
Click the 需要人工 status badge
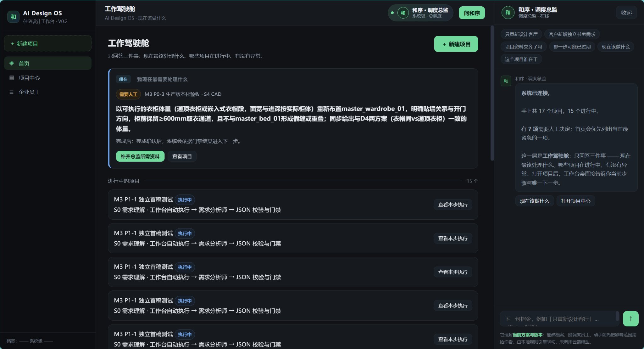click(x=128, y=94)
